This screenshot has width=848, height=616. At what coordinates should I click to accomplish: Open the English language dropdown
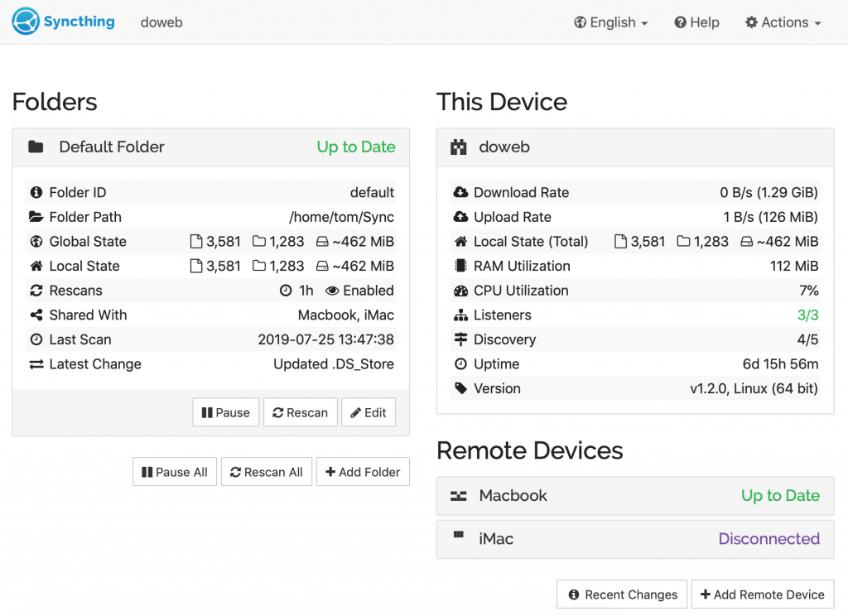click(610, 22)
